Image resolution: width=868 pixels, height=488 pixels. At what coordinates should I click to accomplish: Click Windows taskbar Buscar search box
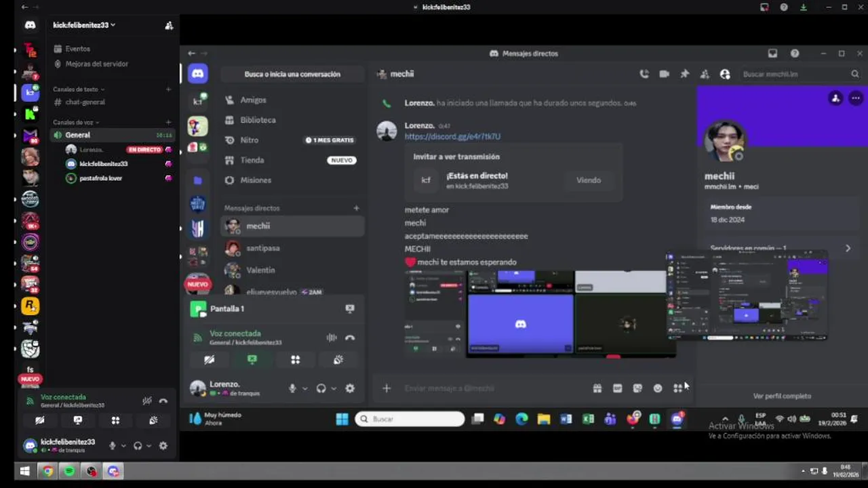tap(410, 419)
